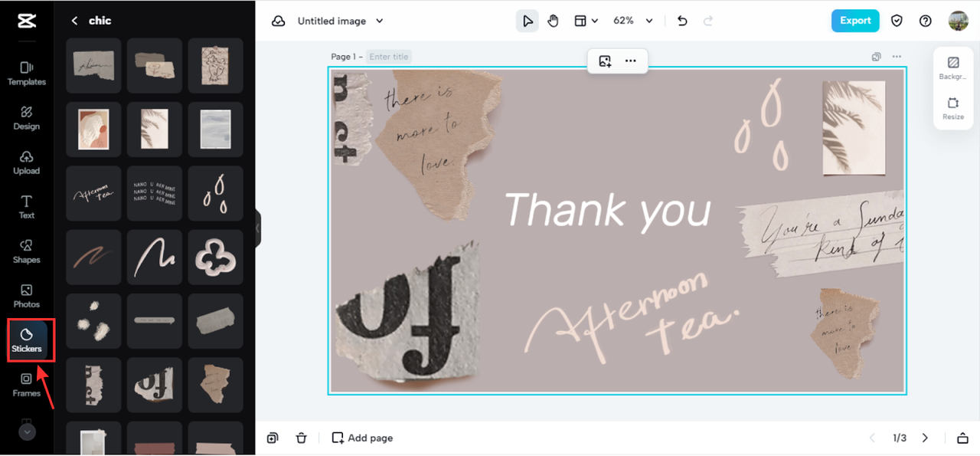Pick the line-art sketch paper sticker thumbnail
Viewport: 980px width, 456px height.
coord(215,65)
